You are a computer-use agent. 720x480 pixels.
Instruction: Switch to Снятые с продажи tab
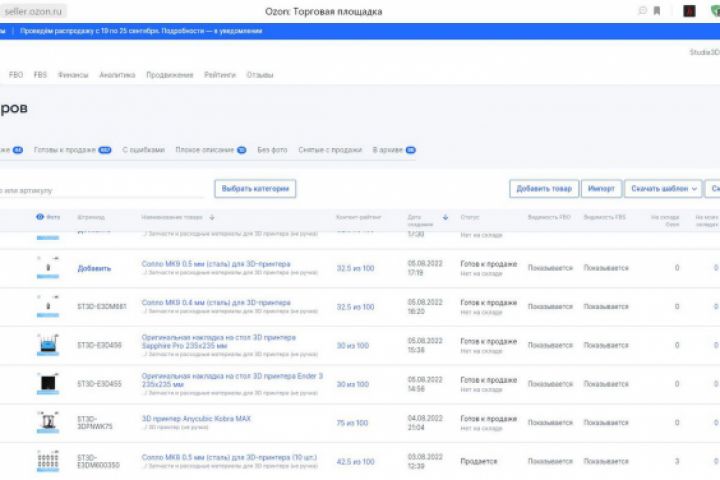click(330, 150)
